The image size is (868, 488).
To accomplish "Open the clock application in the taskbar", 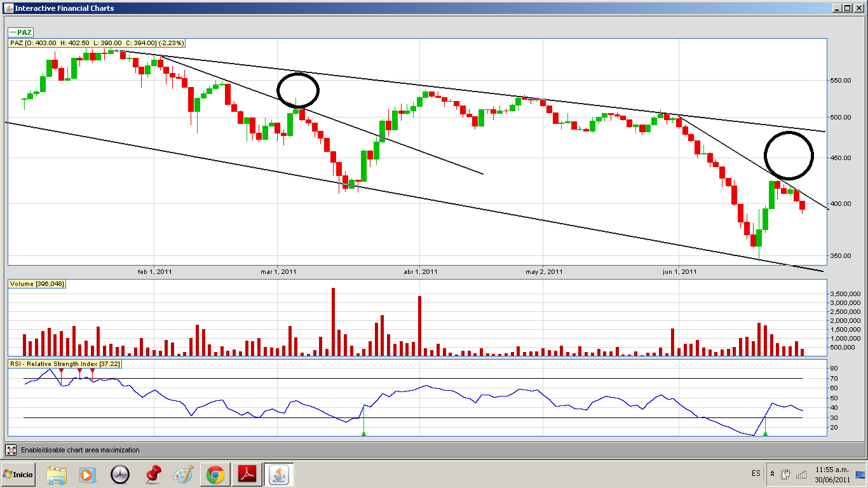I will tap(119, 475).
